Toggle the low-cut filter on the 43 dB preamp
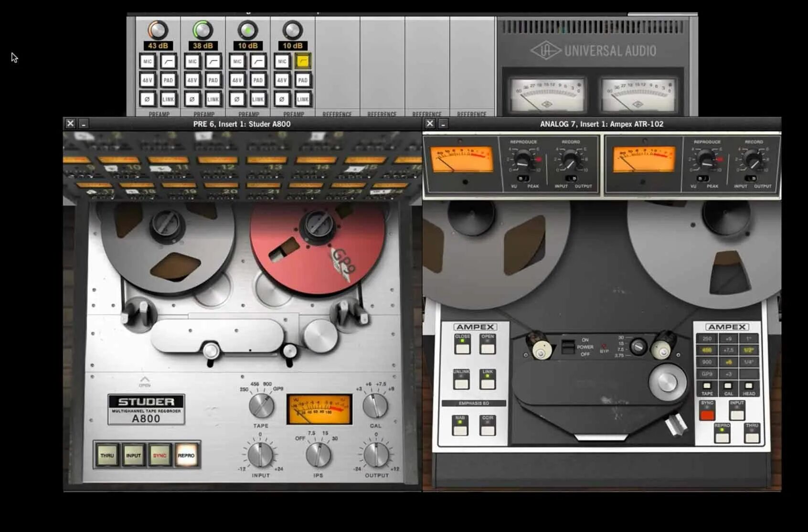808x532 pixels. pos(169,61)
